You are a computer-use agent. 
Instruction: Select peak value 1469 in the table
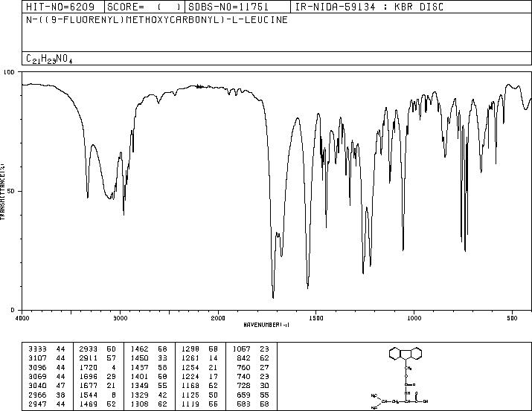point(89,404)
